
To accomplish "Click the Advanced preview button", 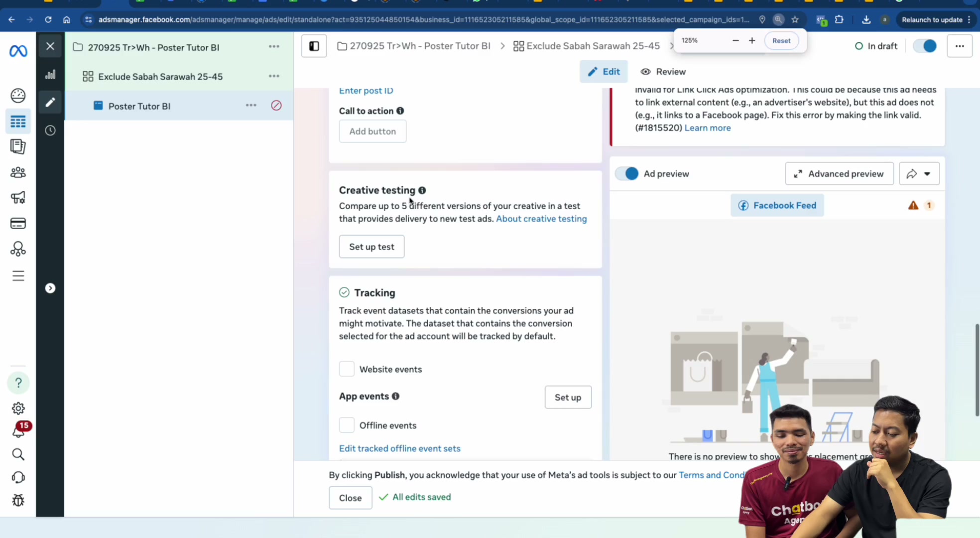I will 839,174.
